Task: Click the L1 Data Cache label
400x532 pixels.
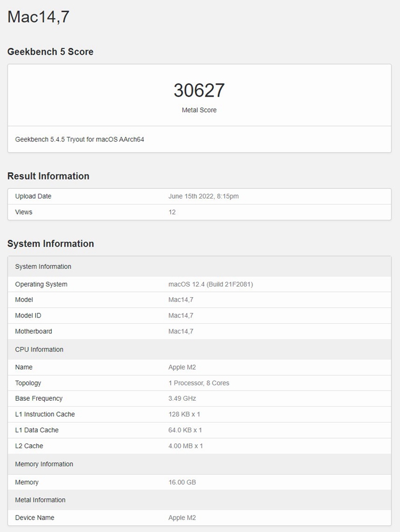Action: [37, 430]
